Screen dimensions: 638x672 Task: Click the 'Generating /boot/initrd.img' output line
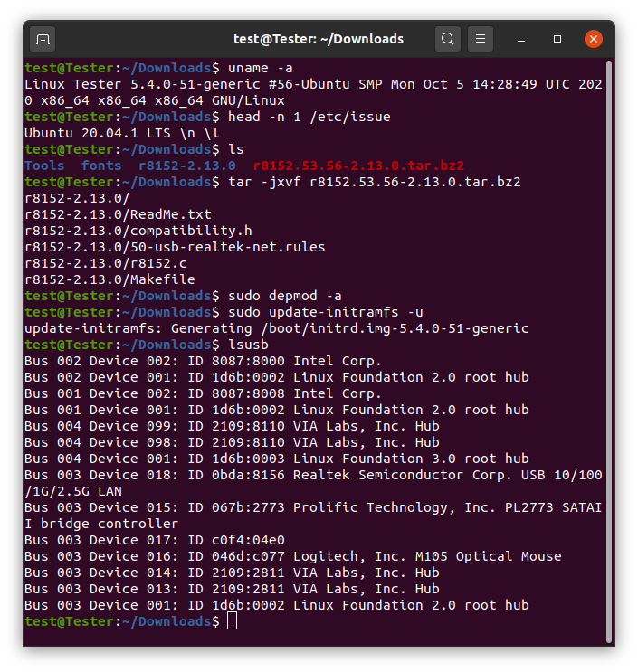[x=277, y=328]
